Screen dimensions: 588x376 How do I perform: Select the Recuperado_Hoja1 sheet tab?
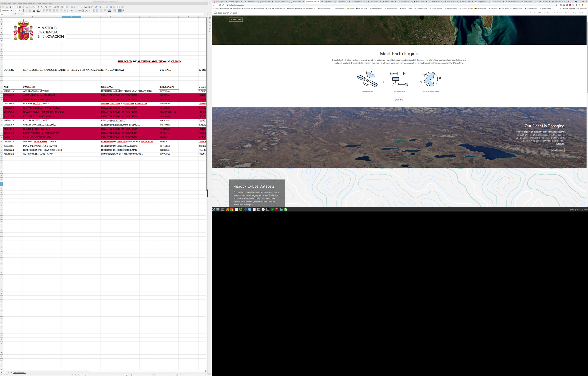(20, 372)
